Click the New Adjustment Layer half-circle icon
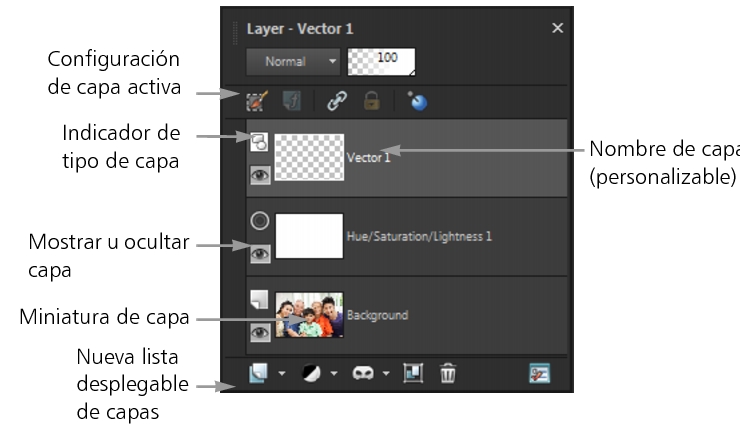 point(312,373)
